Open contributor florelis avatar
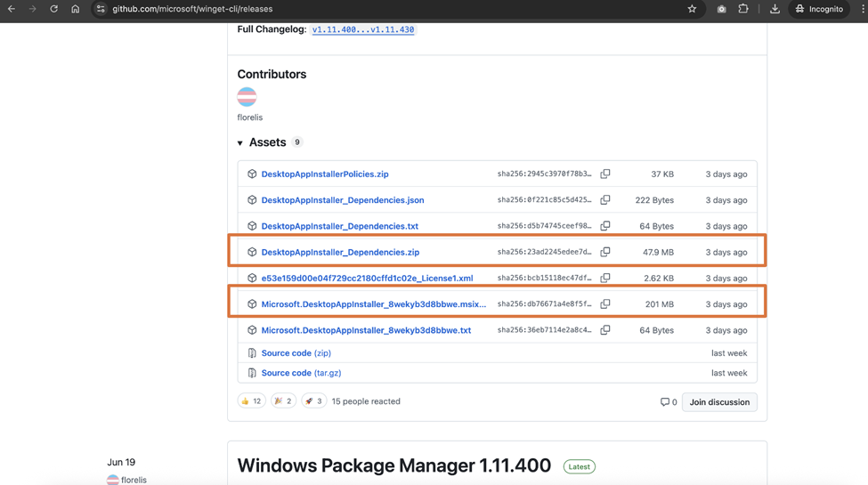 point(247,97)
